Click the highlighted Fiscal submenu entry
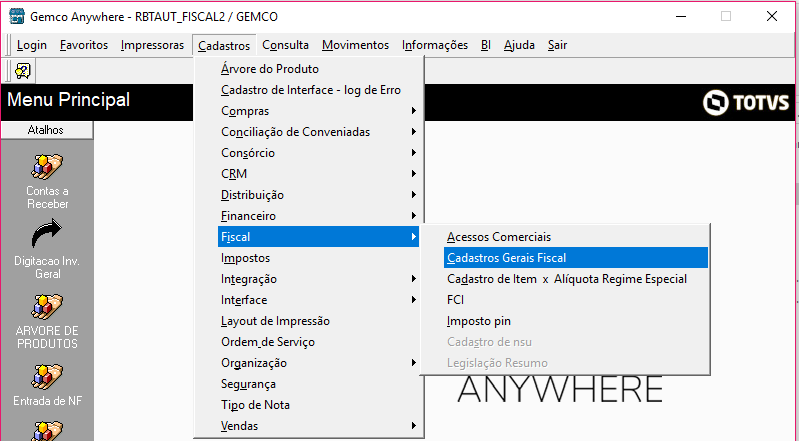This screenshot has height=441, width=799. tap(318, 237)
